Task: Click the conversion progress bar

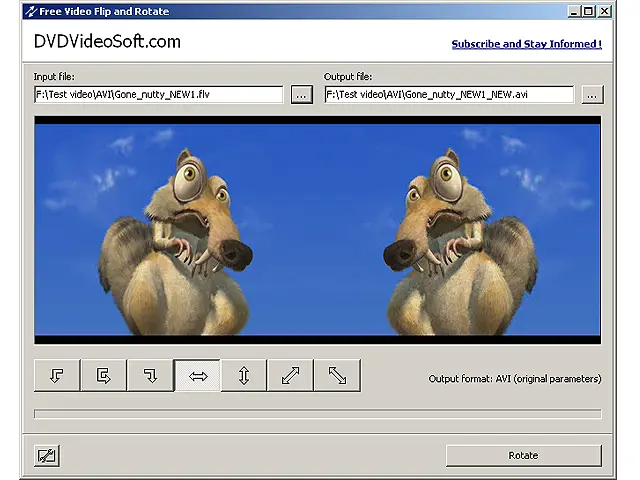Action: tap(318, 414)
